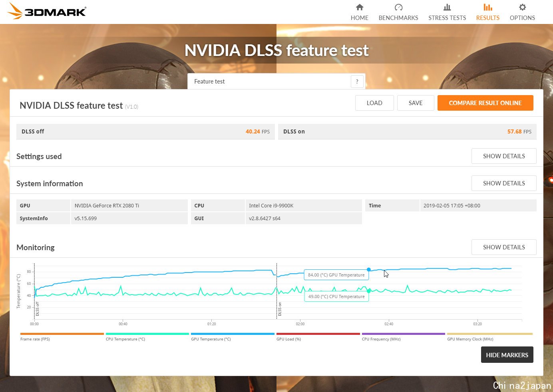Viewport: 553px width, 392px height.
Task: Click the DLSS off 40.24 FPS score
Action: click(145, 131)
